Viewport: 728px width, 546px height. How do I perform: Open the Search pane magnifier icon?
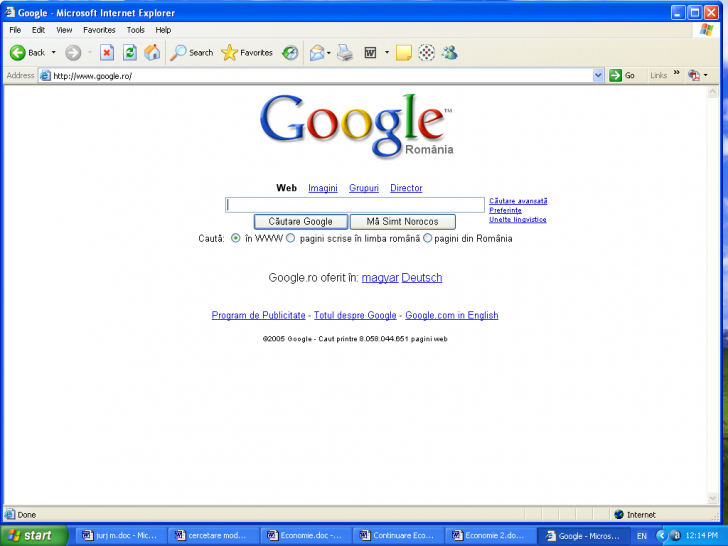[x=178, y=53]
